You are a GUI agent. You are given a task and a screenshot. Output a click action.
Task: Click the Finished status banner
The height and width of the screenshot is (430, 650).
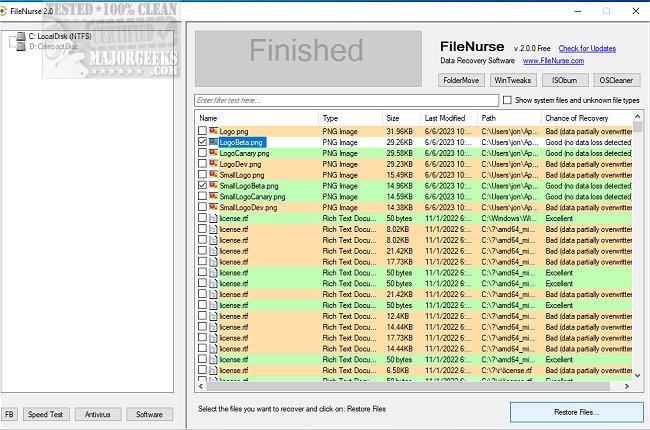pyautogui.click(x=308, y=58)
